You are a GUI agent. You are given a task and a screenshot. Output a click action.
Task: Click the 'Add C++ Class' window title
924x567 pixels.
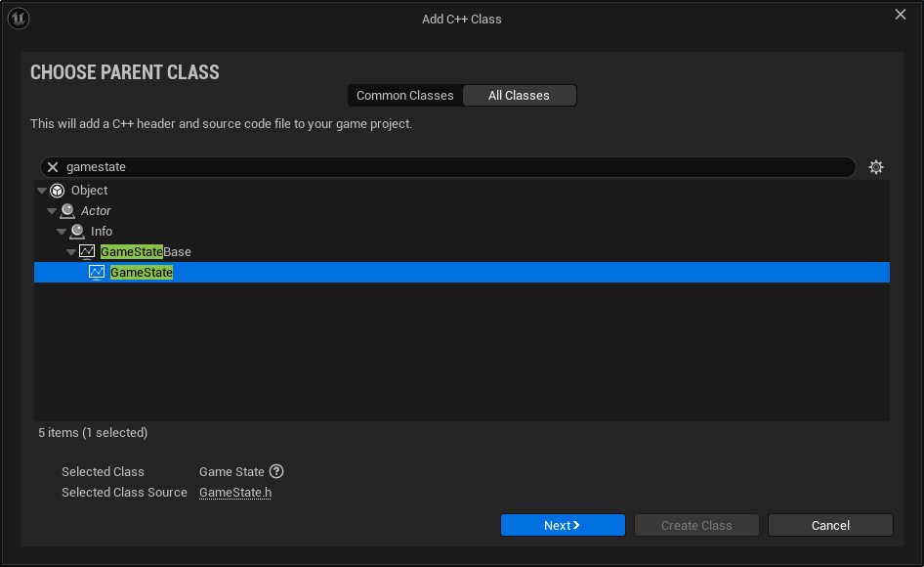pos(461,19)
